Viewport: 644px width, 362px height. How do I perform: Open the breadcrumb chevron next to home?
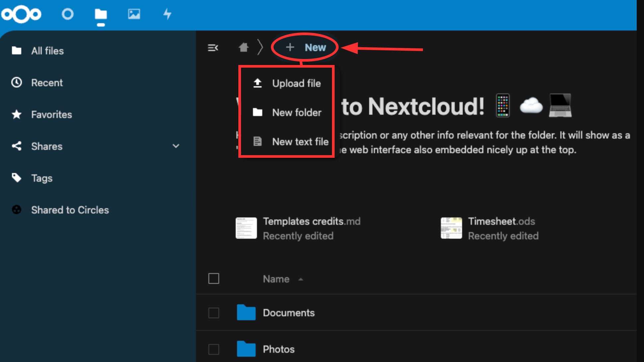(x=261, y=47)
